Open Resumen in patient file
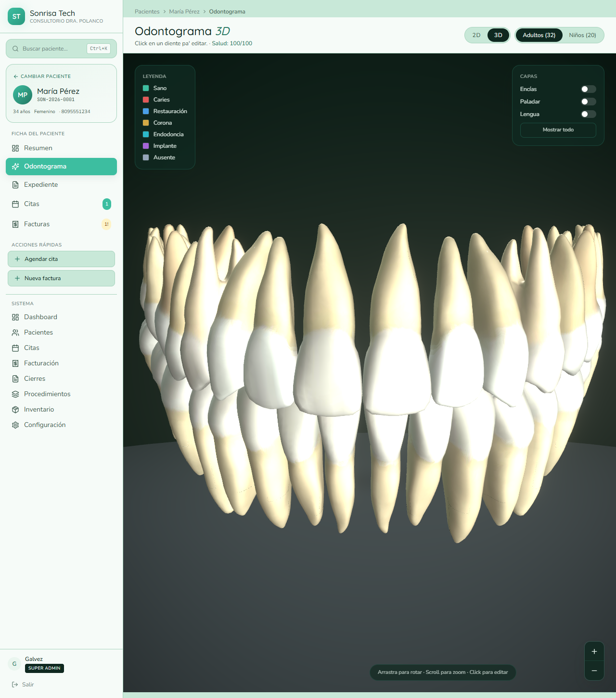 pyautogui.click(x=61, y=148)
